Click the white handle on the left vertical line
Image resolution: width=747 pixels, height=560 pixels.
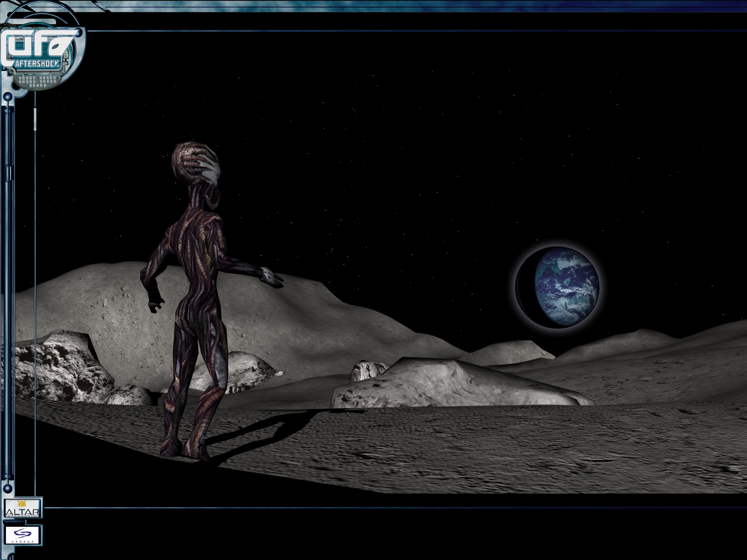[x=35, y=119]
